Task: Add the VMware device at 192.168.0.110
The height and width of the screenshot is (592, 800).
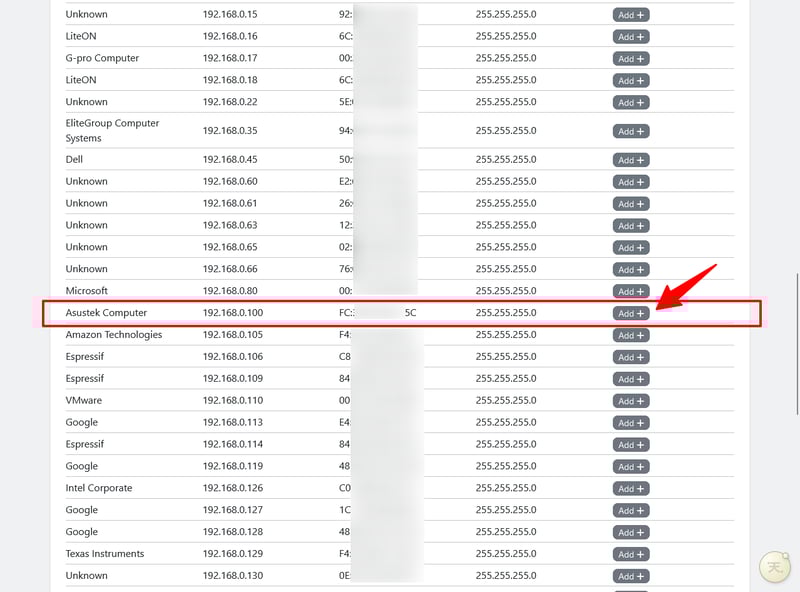Action: coord(631,401)
